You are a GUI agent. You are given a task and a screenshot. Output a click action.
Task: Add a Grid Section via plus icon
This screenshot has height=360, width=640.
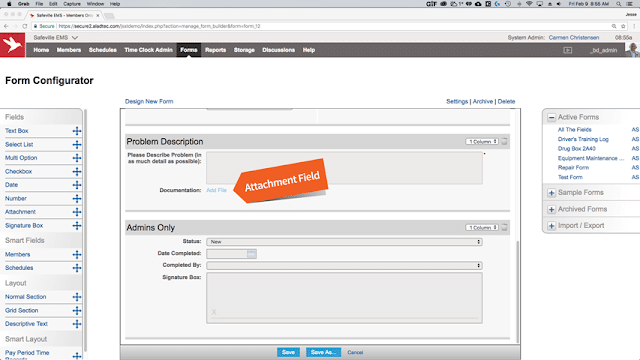(77, 311)
